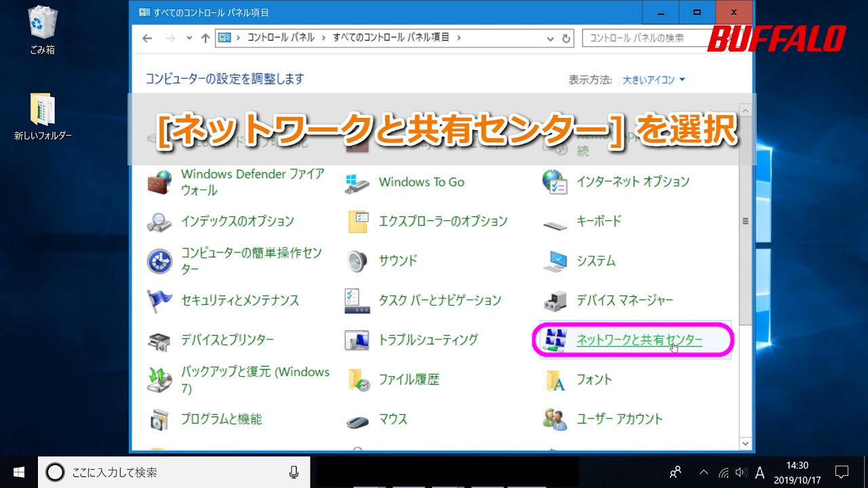Open the ユーザー アカウント link
The height and width of the screenshot is (488, 868).
[x=619, y=419]
